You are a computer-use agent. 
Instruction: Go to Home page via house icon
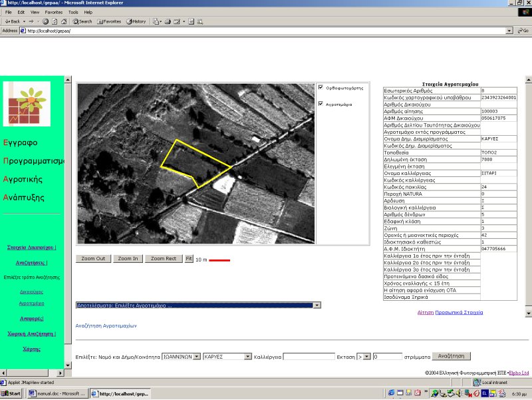coord(65,21)
